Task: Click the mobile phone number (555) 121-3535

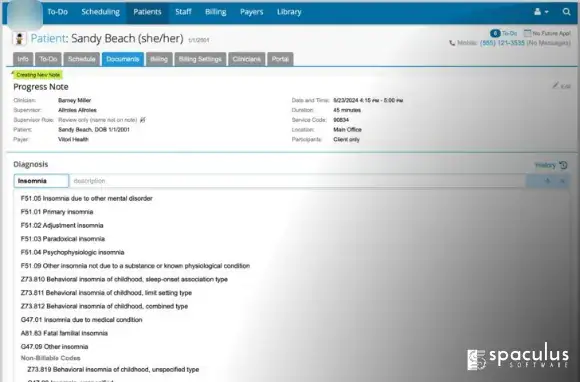Action: 502,43
